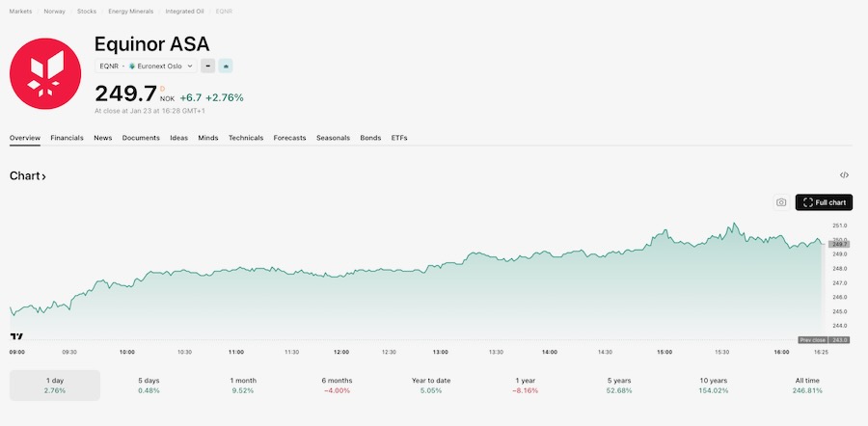Open the Technicals tab
Screen dimensions: 868x426
246,138
